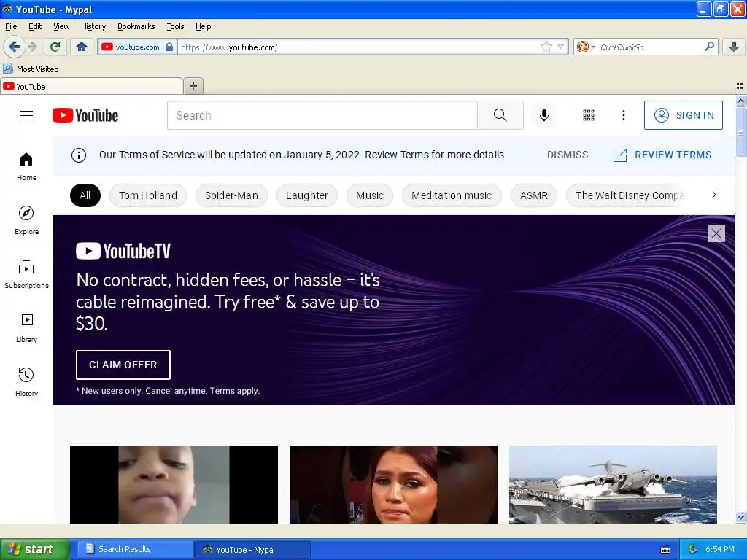The image size is (747, 560).
Task: Select the ASMR chip
Action: (x=533, y=195)
